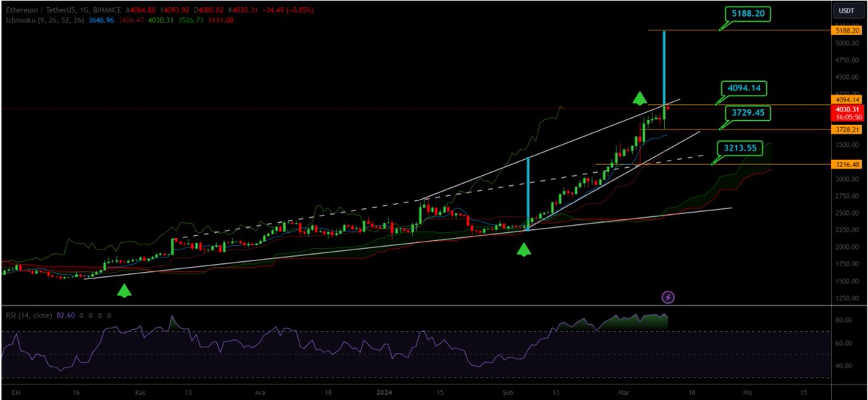This screenshot has height=400, width=868.
Task: Click the 2000.00 price scale tick
Action: (x=846, y=247)
